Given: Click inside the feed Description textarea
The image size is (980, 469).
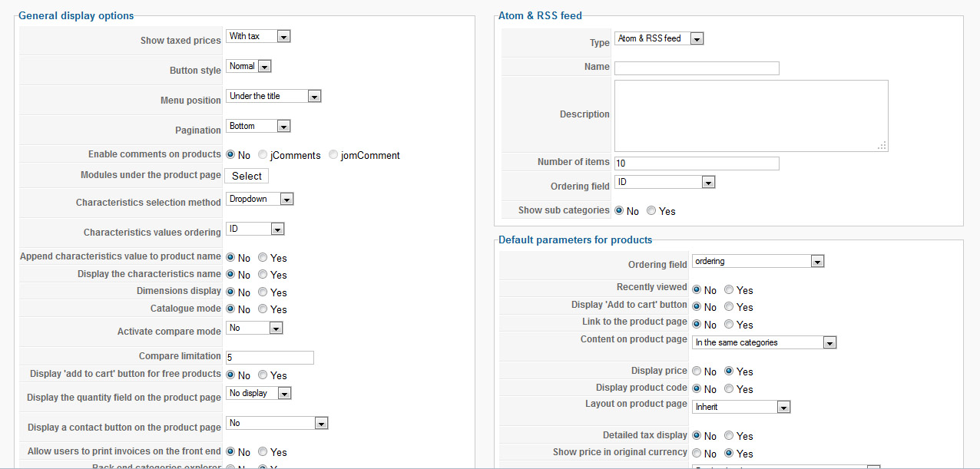Looking at the screenshot, I should [750, 115].
